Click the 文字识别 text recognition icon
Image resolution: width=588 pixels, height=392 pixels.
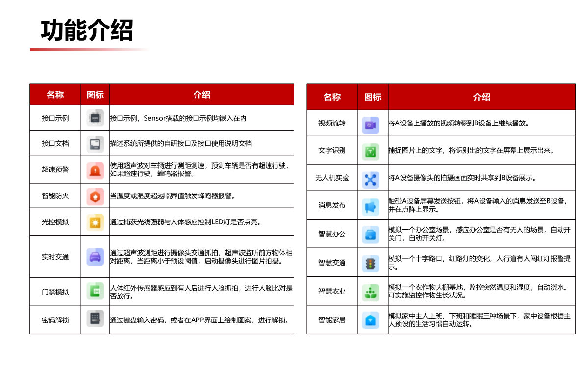pos(371,151)
